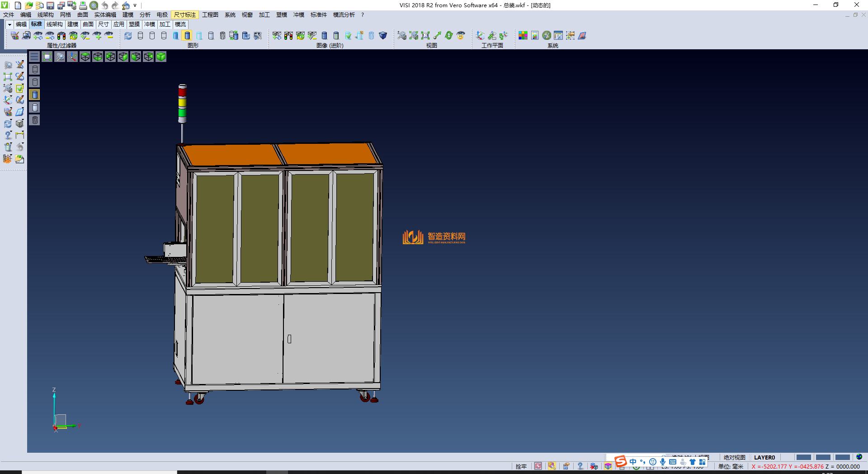The width and height of the screenshot is (868, 474).
Task: Click the green rotate view icon
Action: [448, 36]
